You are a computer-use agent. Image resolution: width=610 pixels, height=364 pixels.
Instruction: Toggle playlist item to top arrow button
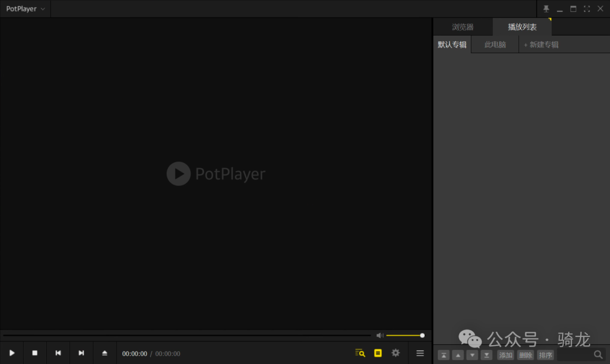[444, 354]
